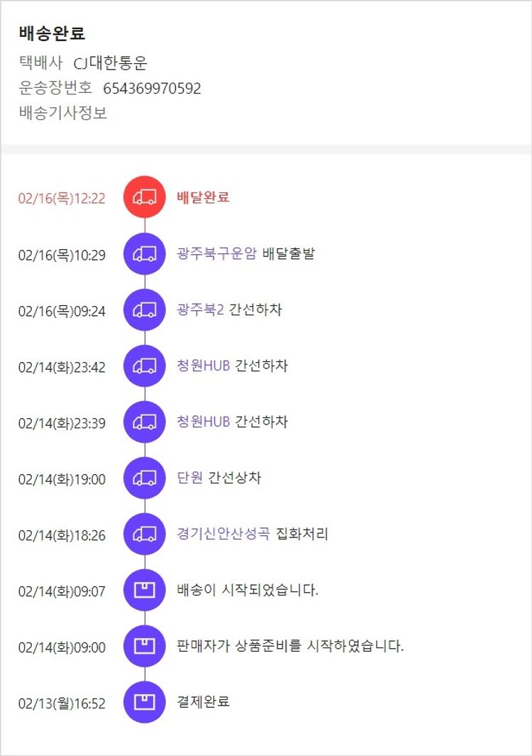This screenshot has height=756, width=532.
Task: Click truck icon at 02/14 23:39 청원HUB
Action: (145, 422)
